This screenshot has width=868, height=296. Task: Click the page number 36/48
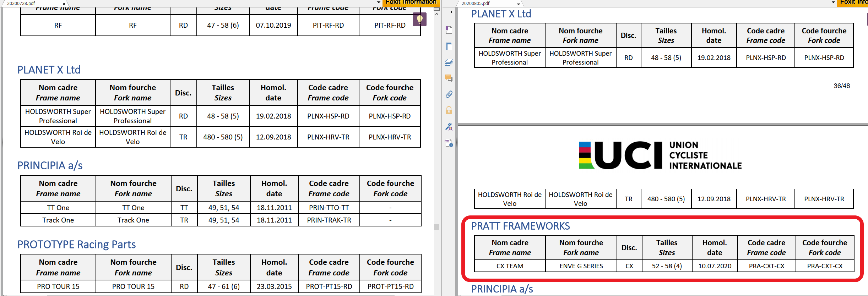pos(842,86)
